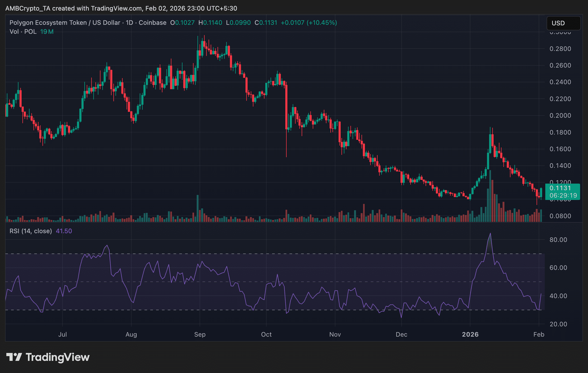Click the RSI (14, close) indicator label
Viewport: 588px width, 373px height.
31,231
